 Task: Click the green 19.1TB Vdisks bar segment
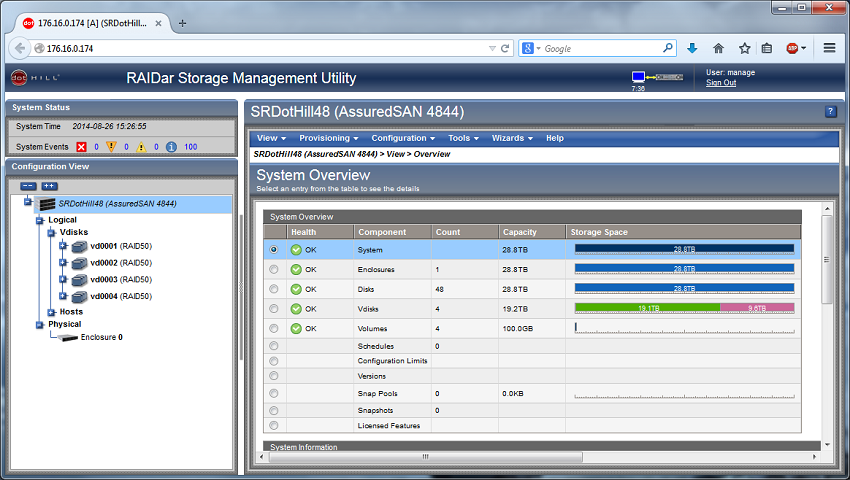[647, 308]
